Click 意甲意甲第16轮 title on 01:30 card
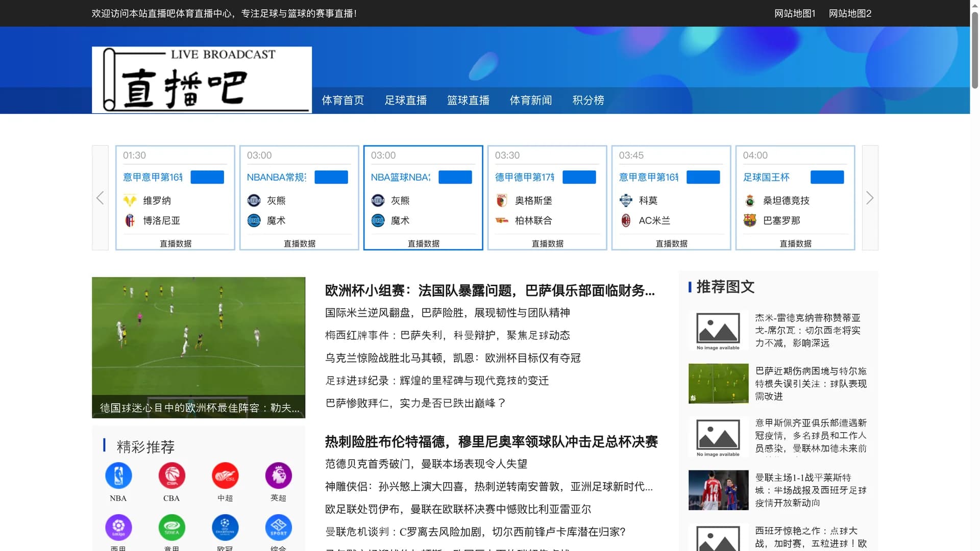 click(153, 177)
